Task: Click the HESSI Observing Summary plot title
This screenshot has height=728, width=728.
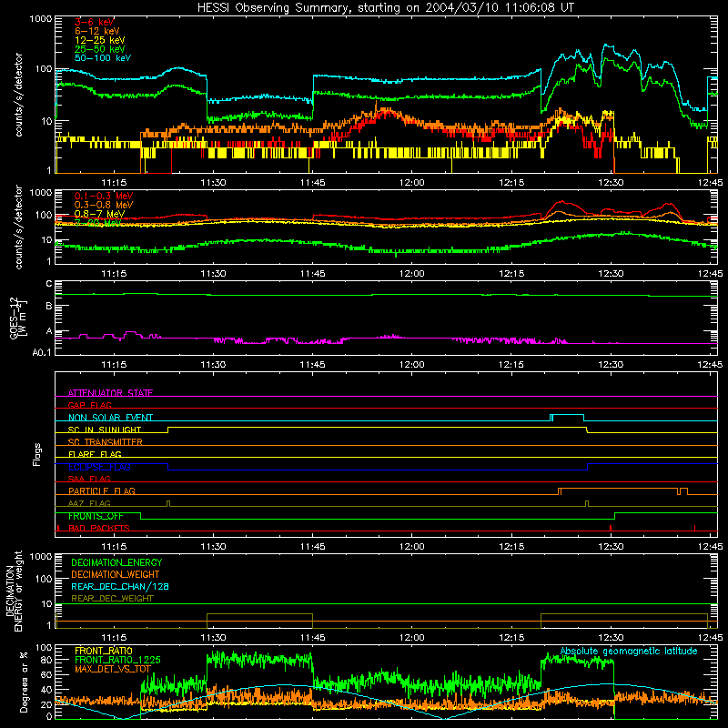Action: [x=386, y=7]
